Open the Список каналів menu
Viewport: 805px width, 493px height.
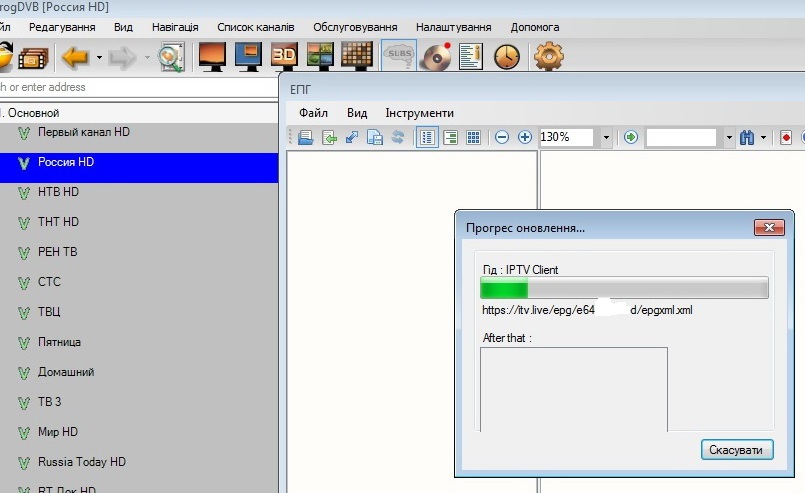[256, 27]
